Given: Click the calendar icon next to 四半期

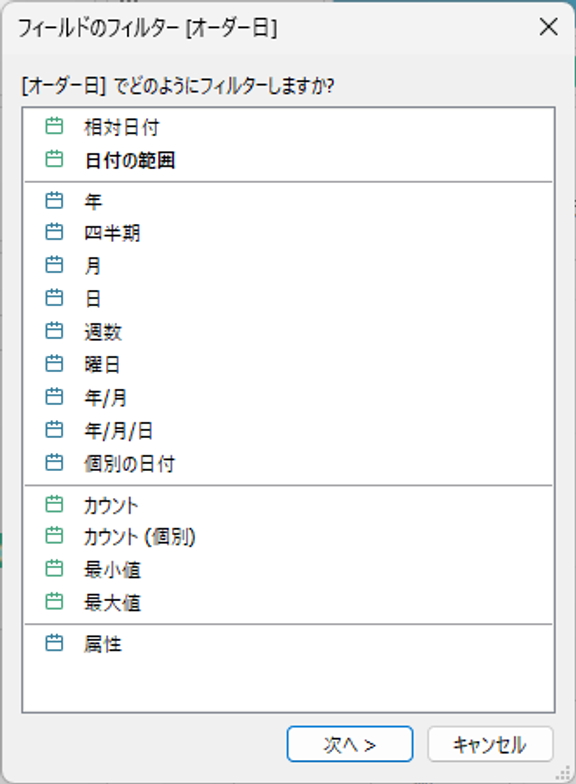Looking at the screenshot, I should click(x=54, y=232).
